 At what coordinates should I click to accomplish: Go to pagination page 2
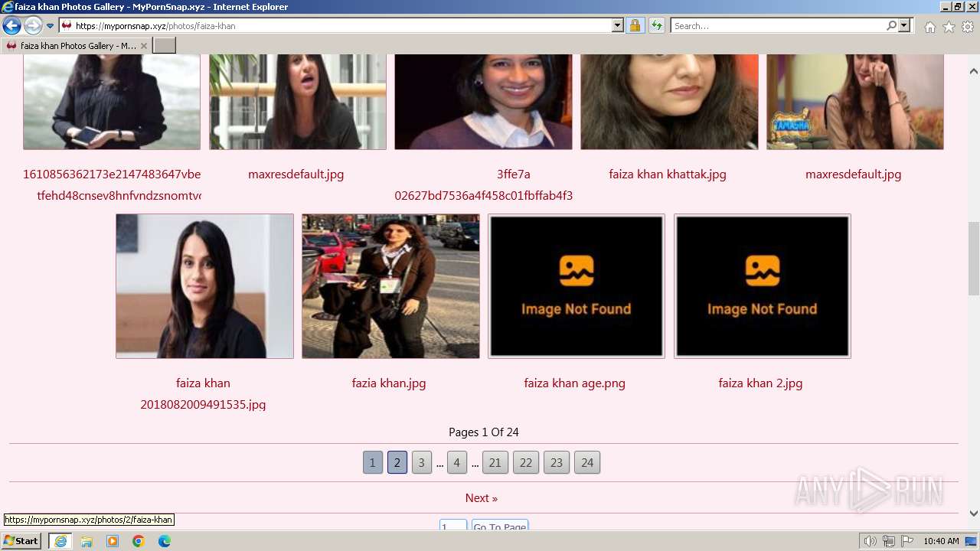[x=397, y=462]
